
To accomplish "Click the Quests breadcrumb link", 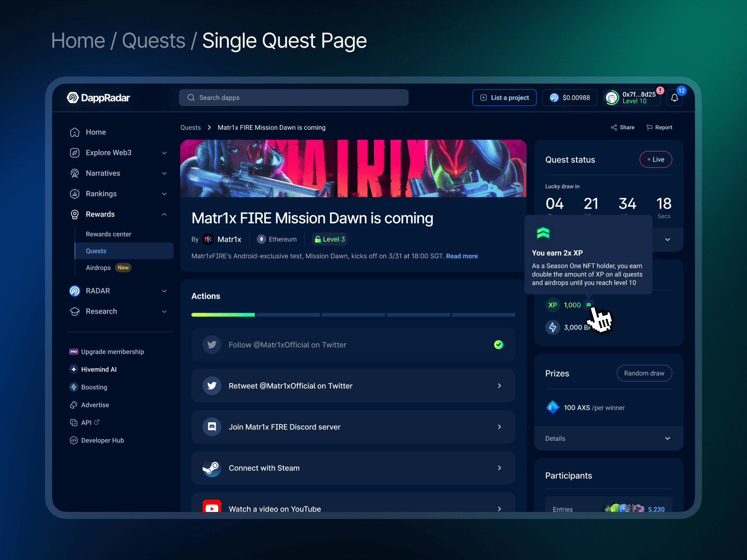I will click(x=190, y=127).
